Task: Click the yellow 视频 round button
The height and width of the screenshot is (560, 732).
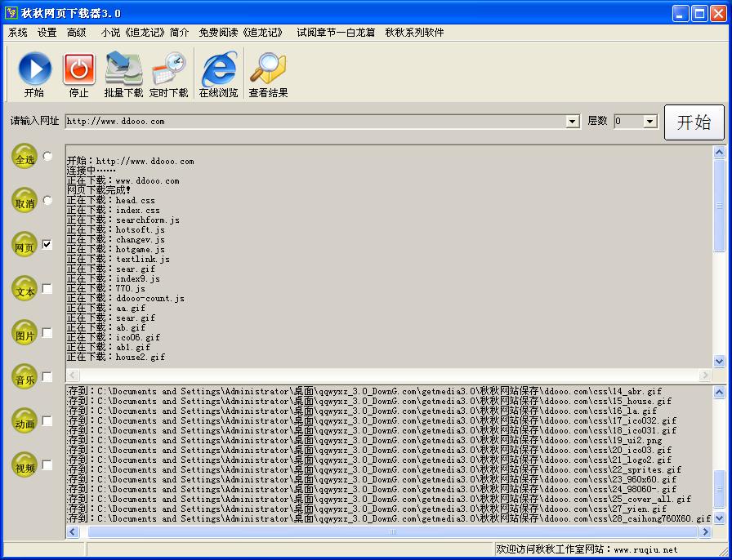Action: tap(25, 464)
